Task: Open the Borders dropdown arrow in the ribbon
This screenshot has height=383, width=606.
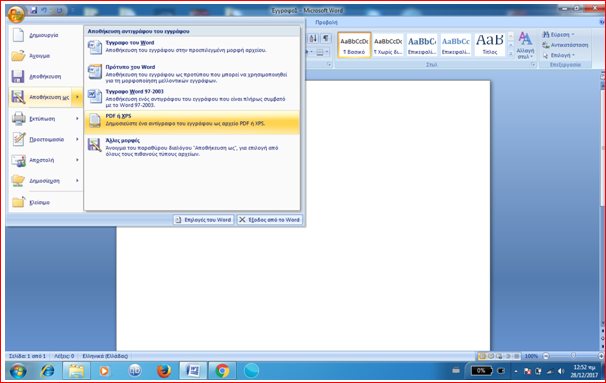Action: [x=327, y=52]
